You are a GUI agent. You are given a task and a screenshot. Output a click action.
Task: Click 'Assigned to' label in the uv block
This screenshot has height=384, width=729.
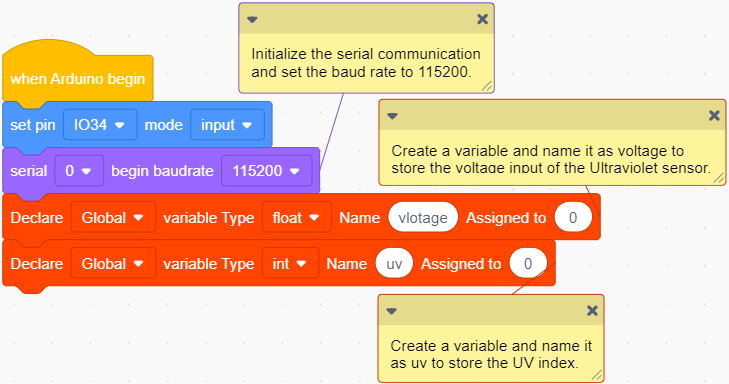[x=461, y=264]
